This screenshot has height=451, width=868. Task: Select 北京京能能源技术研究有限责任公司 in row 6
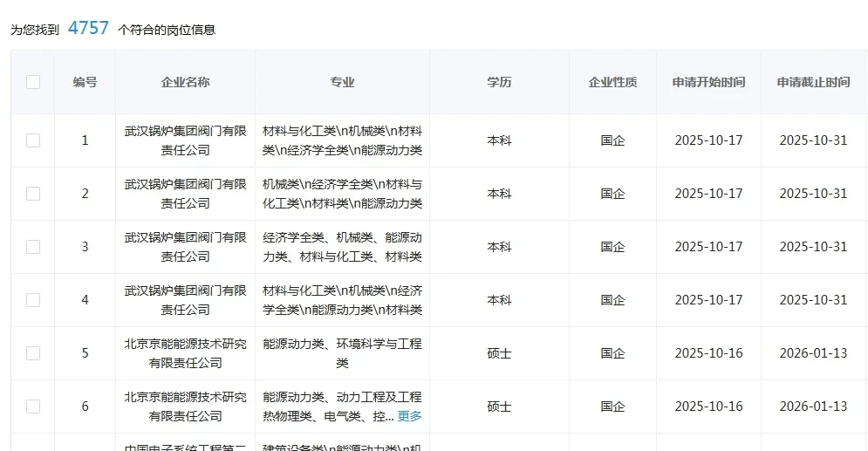[186, 407]
